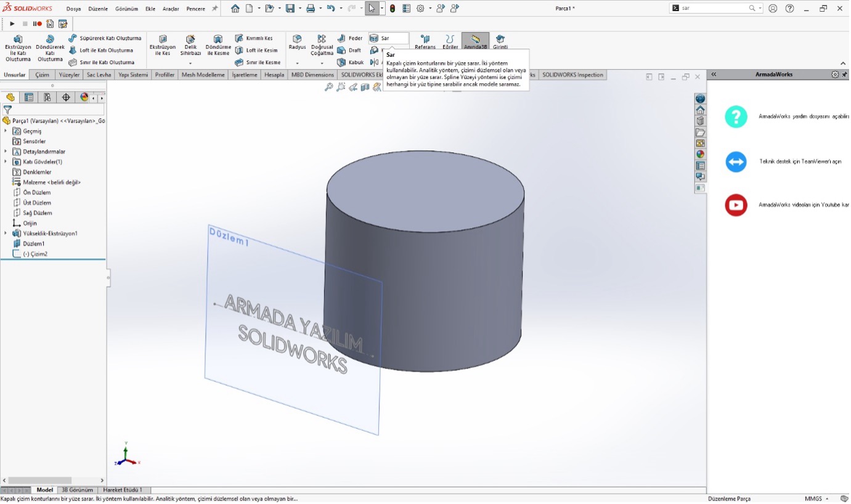Select Ön Düzlem in feature tree
This screenshot has height=504, width=851.
coord(31,192)
